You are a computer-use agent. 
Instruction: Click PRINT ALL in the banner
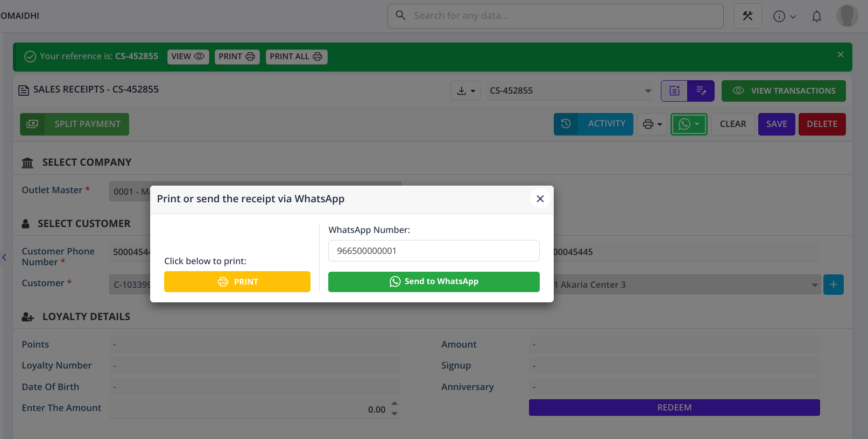[x=296, y=56]
